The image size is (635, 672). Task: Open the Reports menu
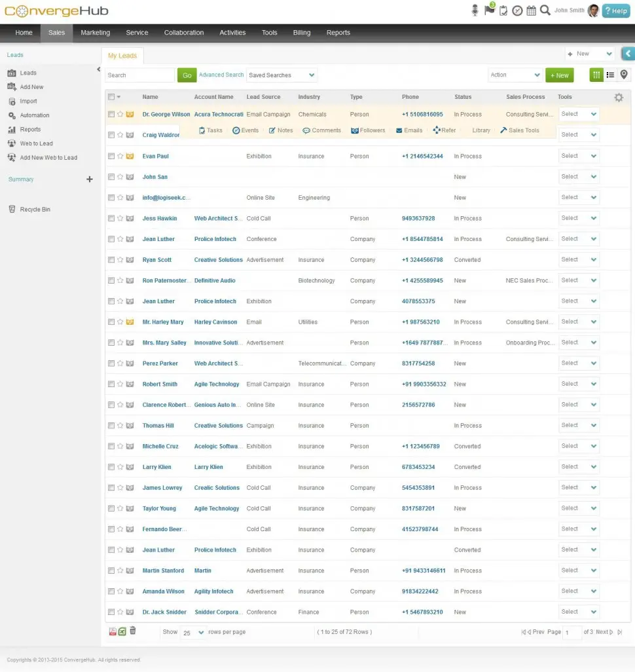[338, 32]
